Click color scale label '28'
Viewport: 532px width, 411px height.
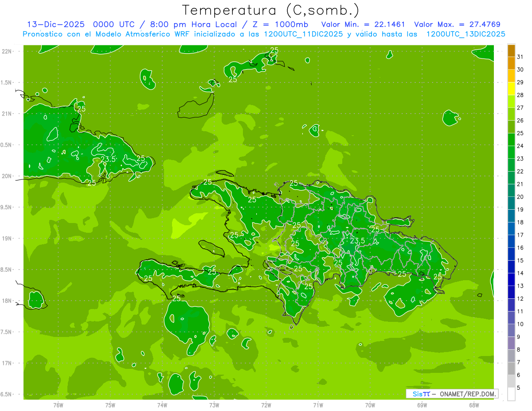coord(520,95)
